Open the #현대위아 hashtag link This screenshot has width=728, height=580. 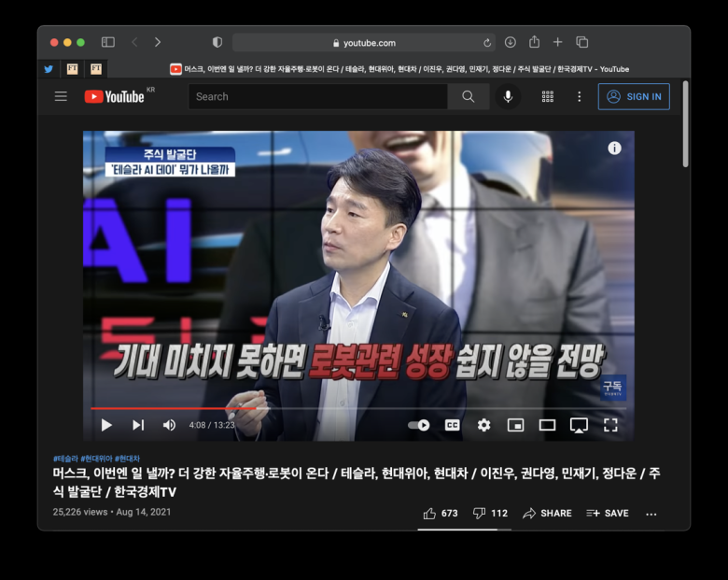[x=96, y=459]
